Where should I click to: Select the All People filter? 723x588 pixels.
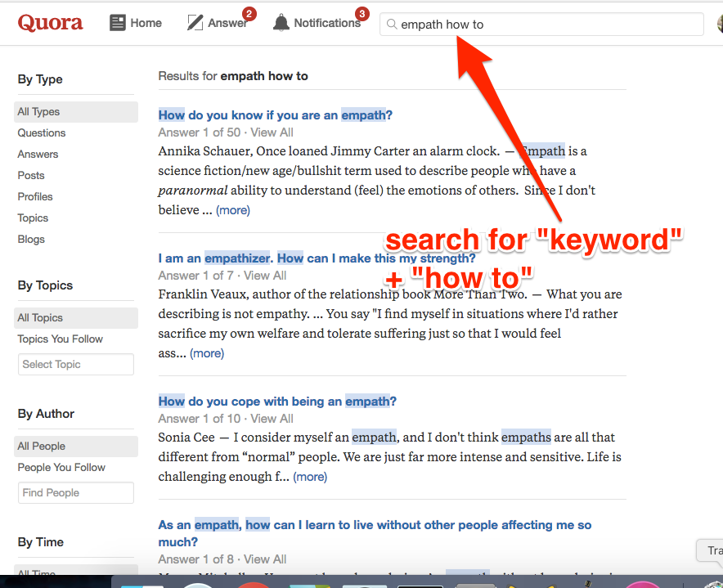pyautogui.click(x=76, y=446)
